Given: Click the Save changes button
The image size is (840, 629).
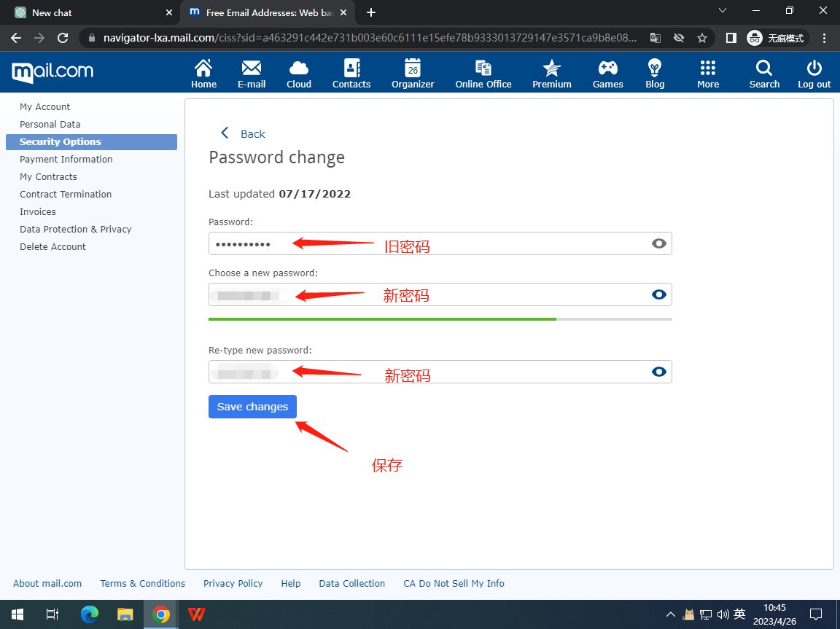Looking at the screenshot, I should pos(252,407).
